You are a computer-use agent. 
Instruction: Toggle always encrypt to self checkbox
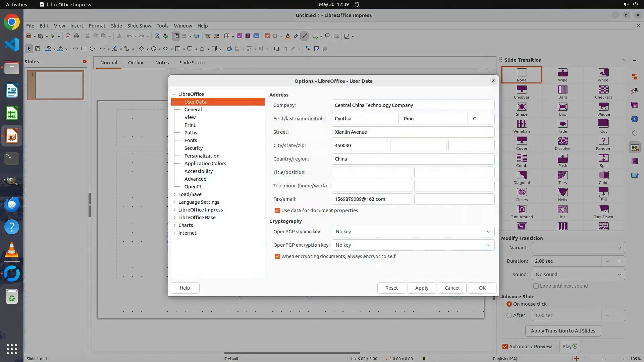[277, 256]
